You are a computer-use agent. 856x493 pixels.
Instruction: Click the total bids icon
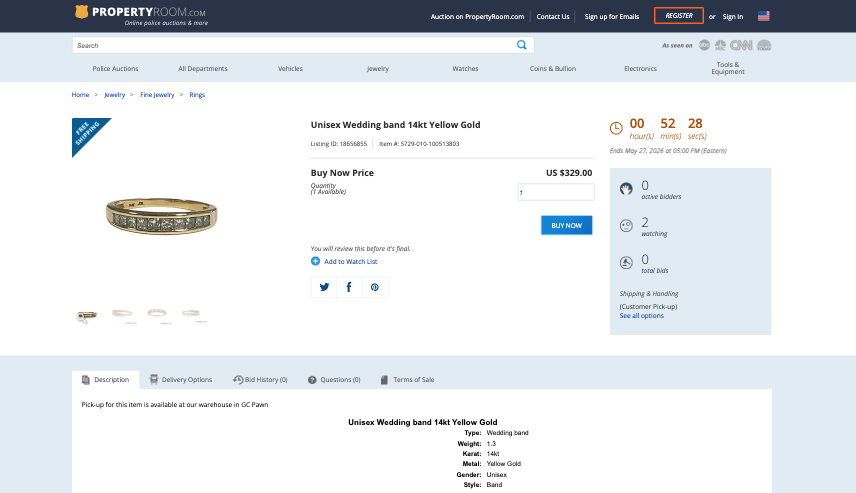pos(626,263)
